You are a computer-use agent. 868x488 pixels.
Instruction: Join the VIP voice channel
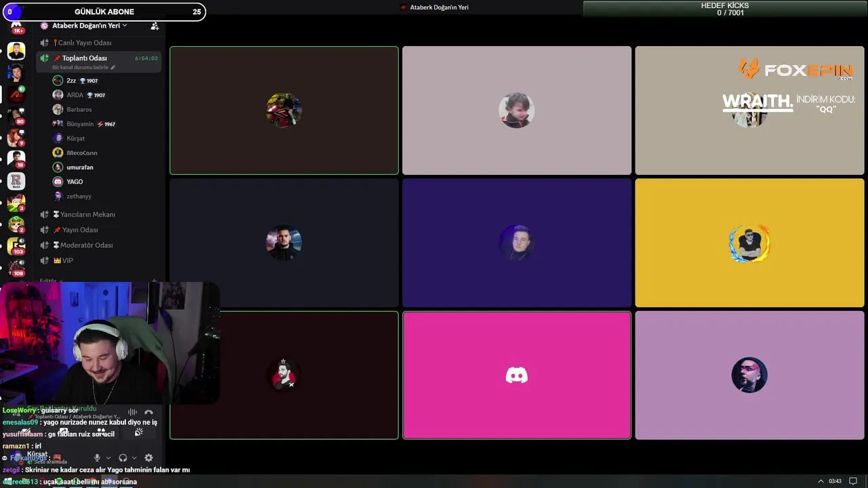click(x=99, y=260)
